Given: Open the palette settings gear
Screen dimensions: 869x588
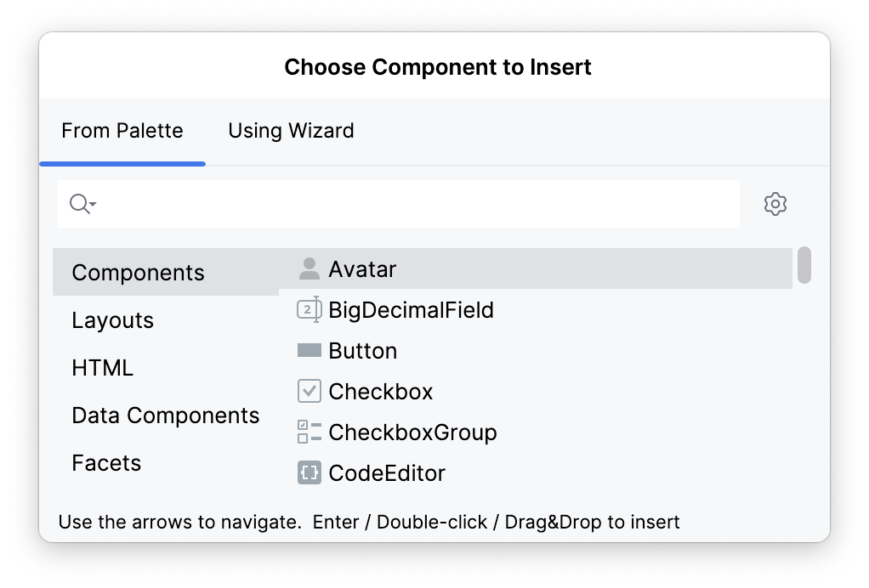Looking at the screenshot, I should pyautogui.click(x=775, y=204).
